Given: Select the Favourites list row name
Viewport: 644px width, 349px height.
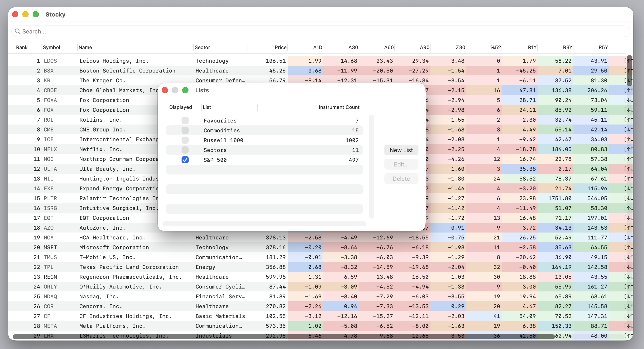Looking at the screenshot, I should click(220, 120).
